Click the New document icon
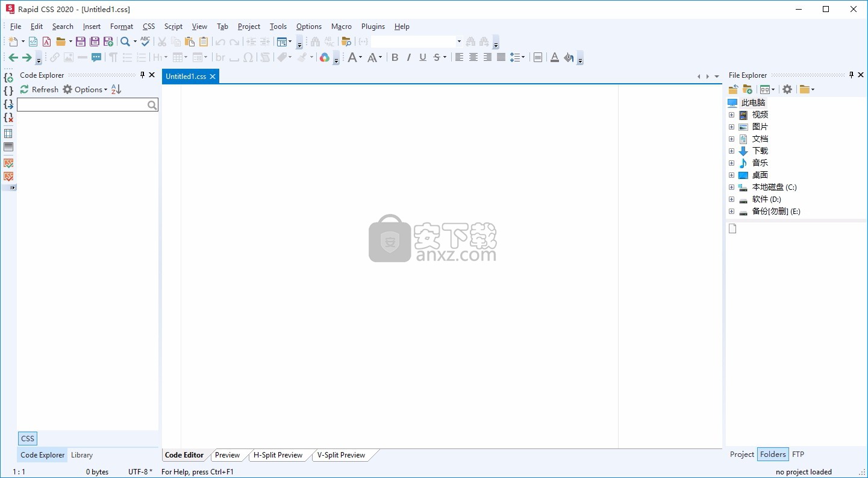This screenshot has height=478, width=868. point(13,42)
